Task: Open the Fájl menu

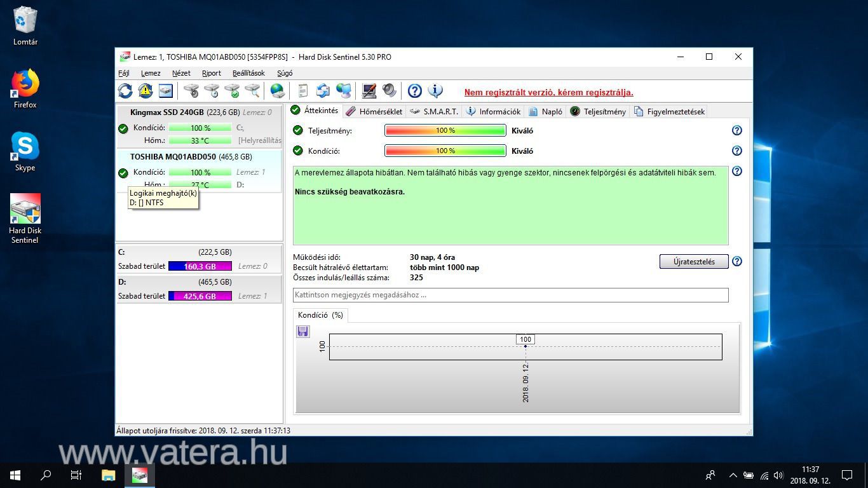Action: [124, 73]
